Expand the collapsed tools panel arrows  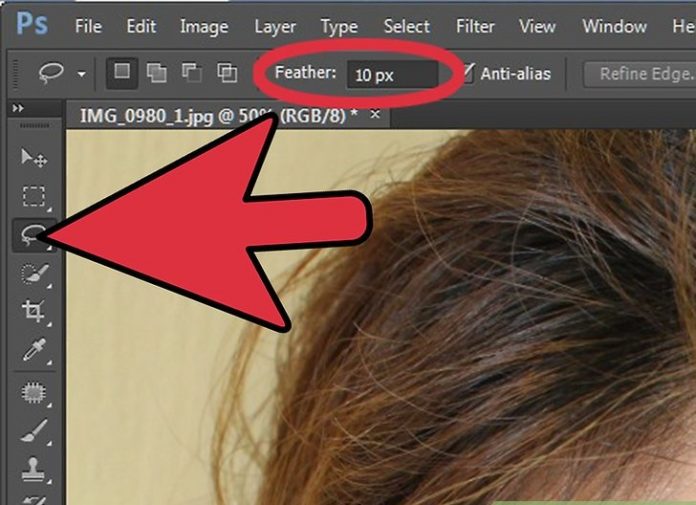[17, 107]
